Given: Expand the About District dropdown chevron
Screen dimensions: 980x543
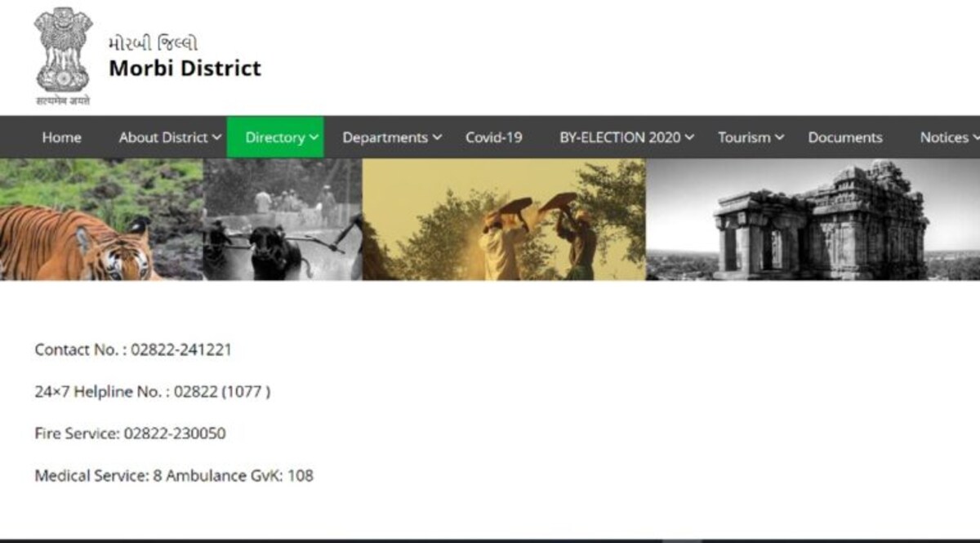Looking at the screenshot, I should (216, 137).
